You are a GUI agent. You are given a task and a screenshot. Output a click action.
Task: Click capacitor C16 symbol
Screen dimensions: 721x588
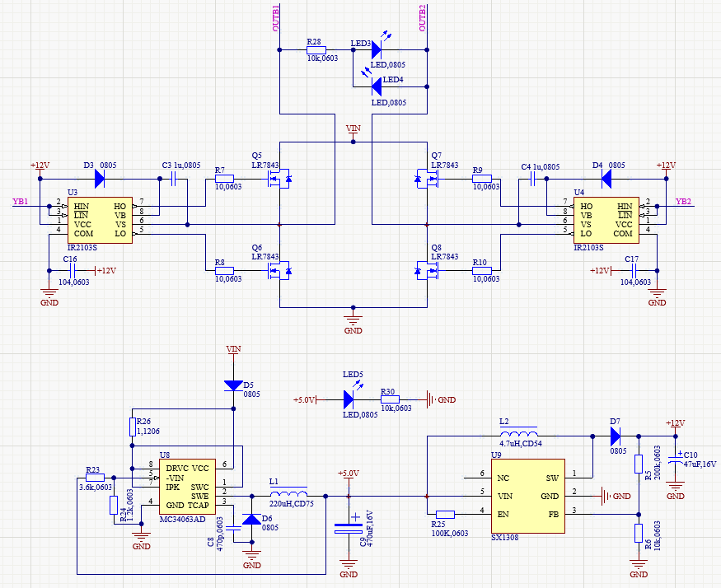pos(73,271)
